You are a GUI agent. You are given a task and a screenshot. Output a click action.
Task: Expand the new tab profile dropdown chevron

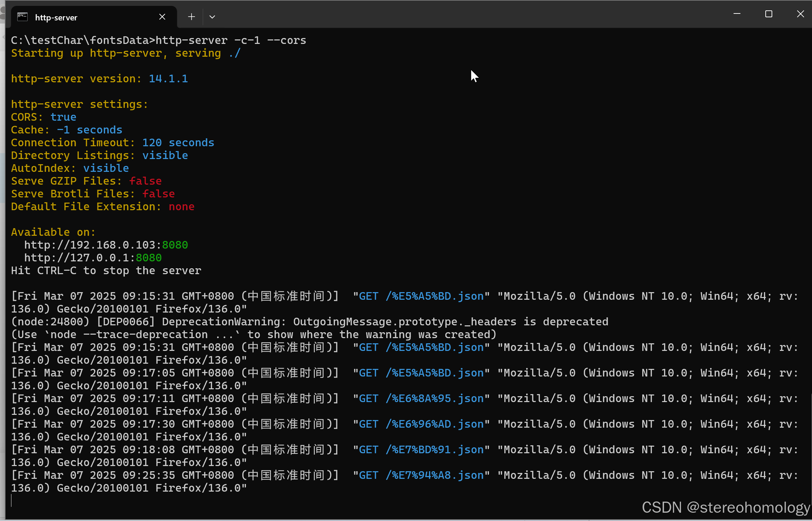212,17
